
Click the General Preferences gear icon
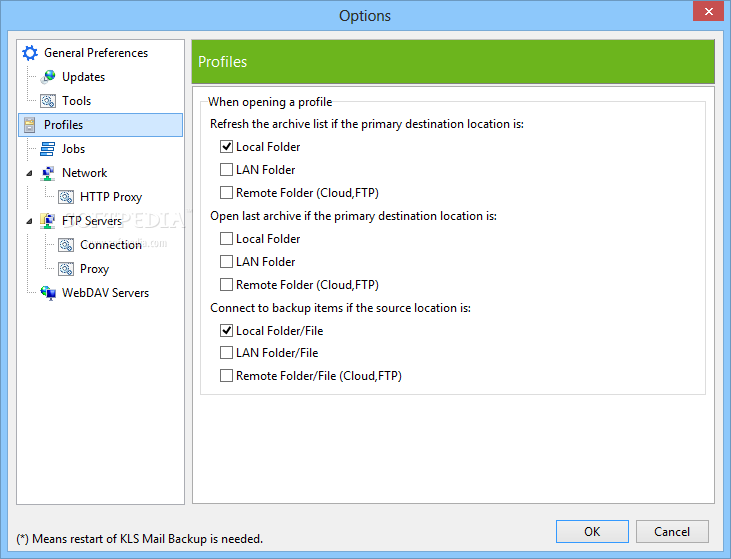coord(30,53)
